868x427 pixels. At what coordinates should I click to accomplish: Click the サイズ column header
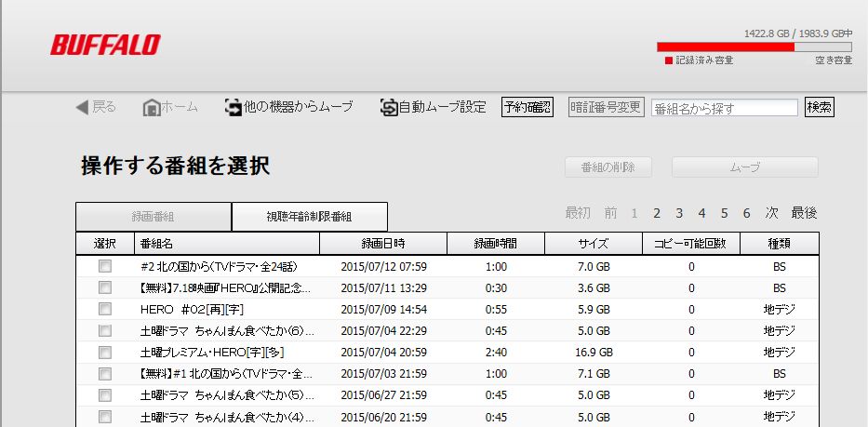point(594,243)
